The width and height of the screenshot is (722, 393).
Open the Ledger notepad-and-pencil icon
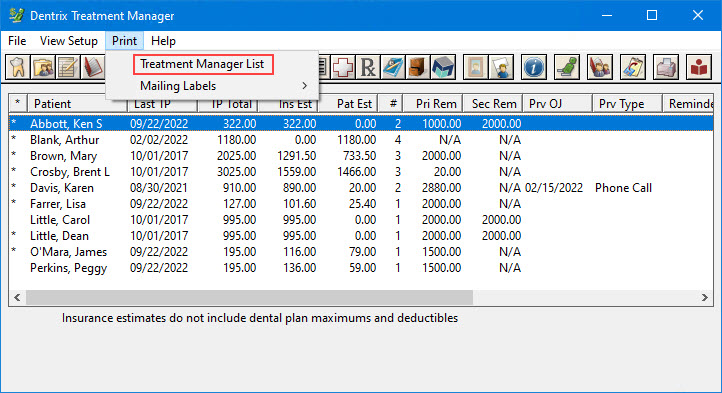[x=68, y=68]
